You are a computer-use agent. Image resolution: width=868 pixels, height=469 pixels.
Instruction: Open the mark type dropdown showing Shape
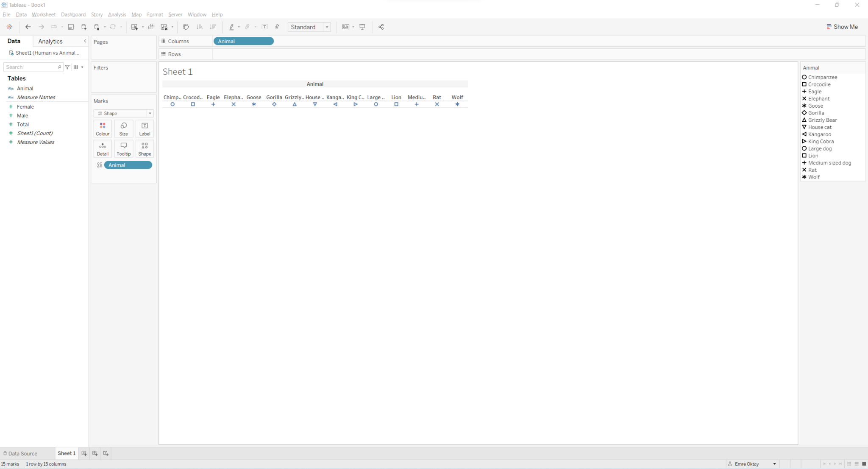pos(150,113)
